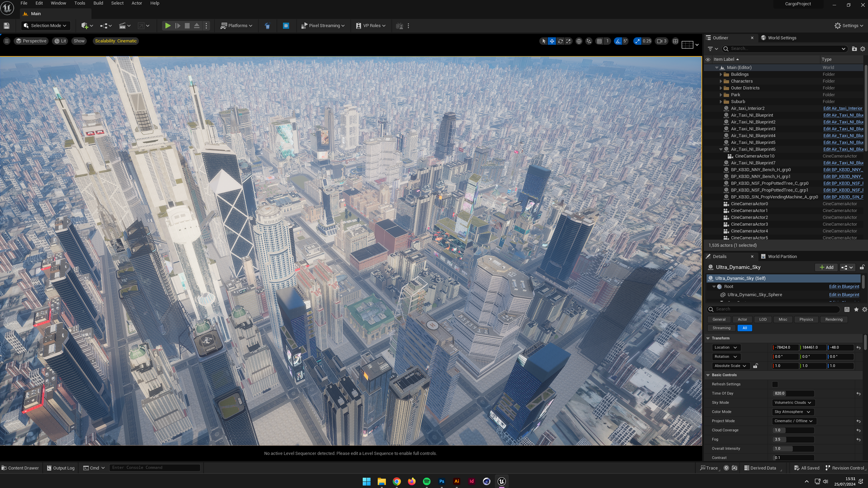
Task: Open the Outliner filter options icon
Action: pos(712,49)
